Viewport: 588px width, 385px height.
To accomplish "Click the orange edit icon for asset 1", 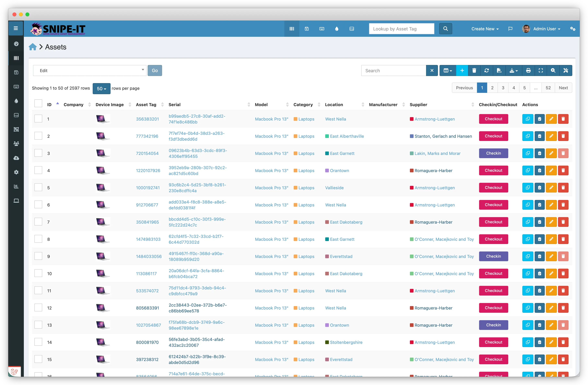I will pos(551,119).
